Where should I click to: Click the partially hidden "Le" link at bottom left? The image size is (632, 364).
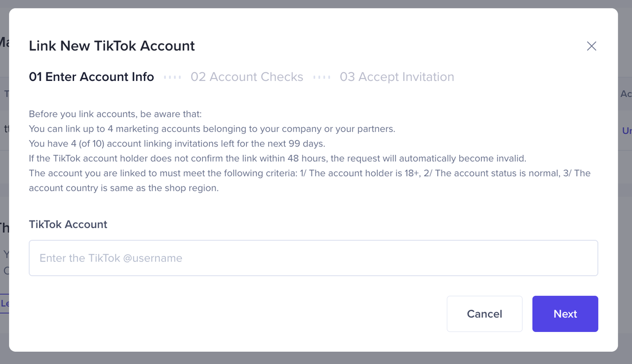click(5, 303)
